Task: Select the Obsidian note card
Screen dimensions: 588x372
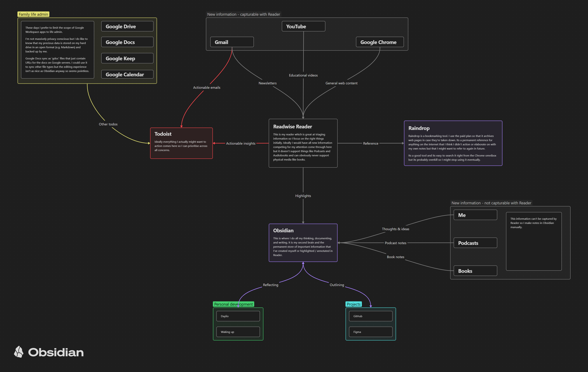Action: (x=303, y=243)
